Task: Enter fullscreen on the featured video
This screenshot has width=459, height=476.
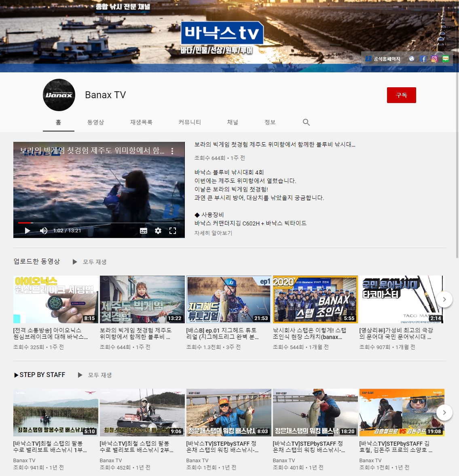Action: click(x=173, y=231)
